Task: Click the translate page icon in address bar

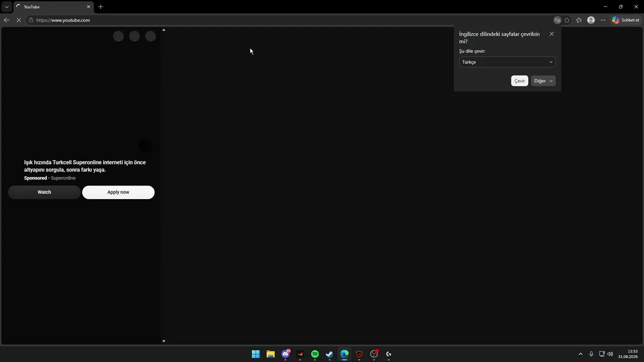Action: coord(557,20)
